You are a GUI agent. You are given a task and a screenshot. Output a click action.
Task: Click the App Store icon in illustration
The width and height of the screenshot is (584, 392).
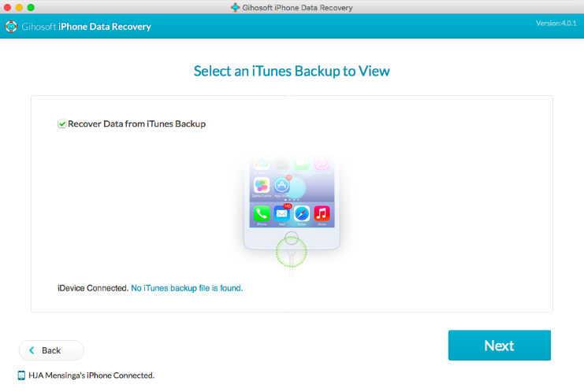[x=282, y=185]
